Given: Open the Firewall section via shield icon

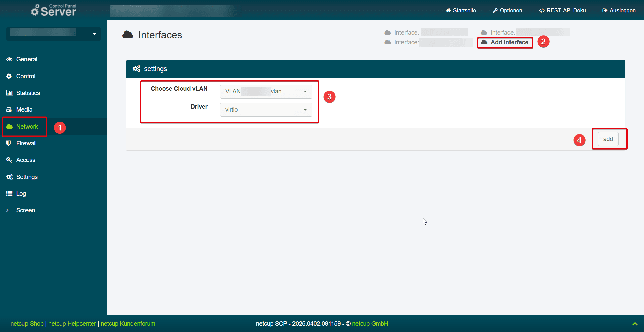Looking at the screenshot, I should click(x=9, y=143).
